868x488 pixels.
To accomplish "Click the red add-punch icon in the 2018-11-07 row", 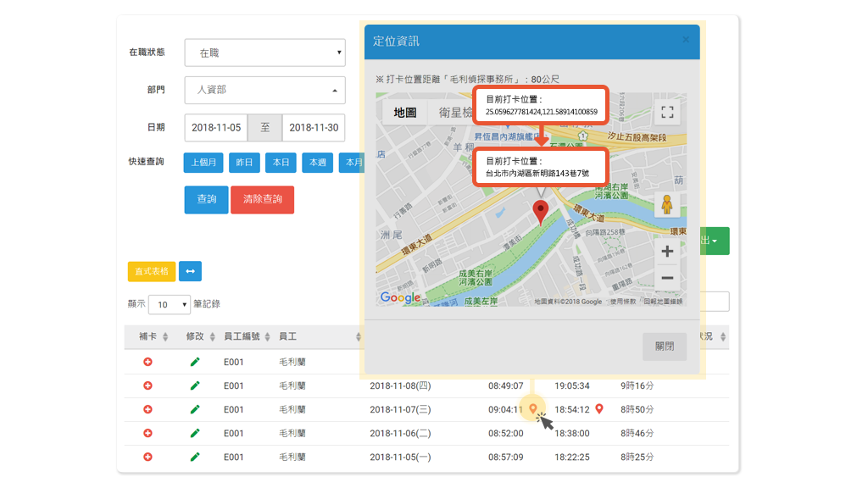I will (147, 409).
